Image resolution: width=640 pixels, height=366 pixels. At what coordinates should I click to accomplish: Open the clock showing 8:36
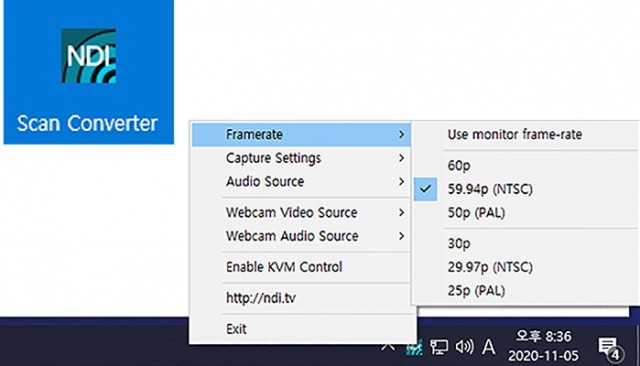pos(543,346)
